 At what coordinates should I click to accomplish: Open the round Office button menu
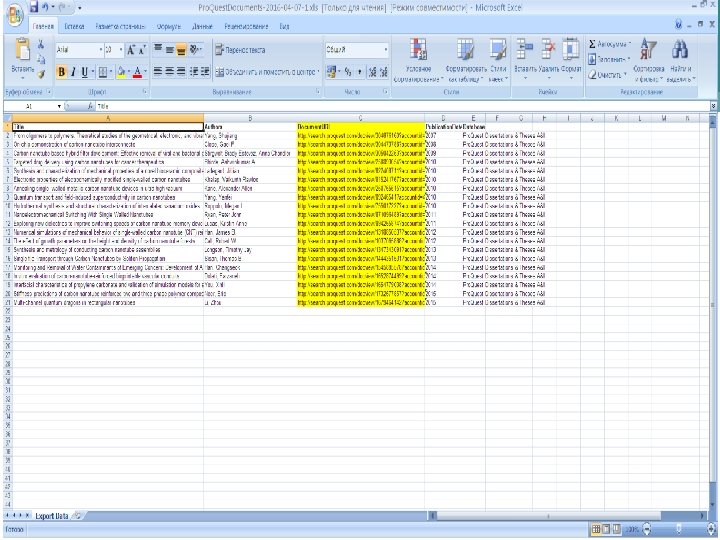[x=14, y=16]
